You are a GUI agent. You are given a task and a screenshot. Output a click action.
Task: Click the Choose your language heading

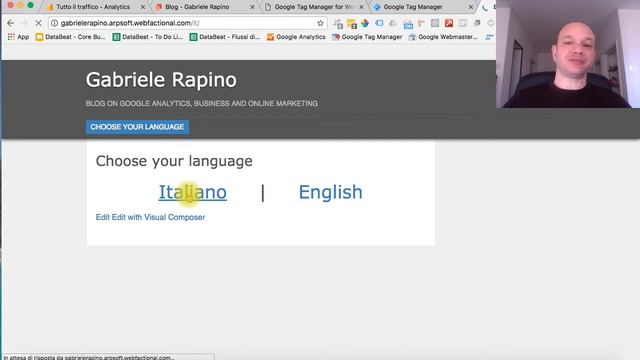pos(174,161)
